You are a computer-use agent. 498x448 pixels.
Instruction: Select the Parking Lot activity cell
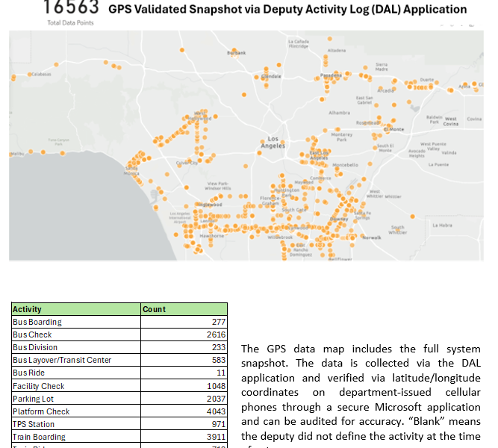(75, 399)
